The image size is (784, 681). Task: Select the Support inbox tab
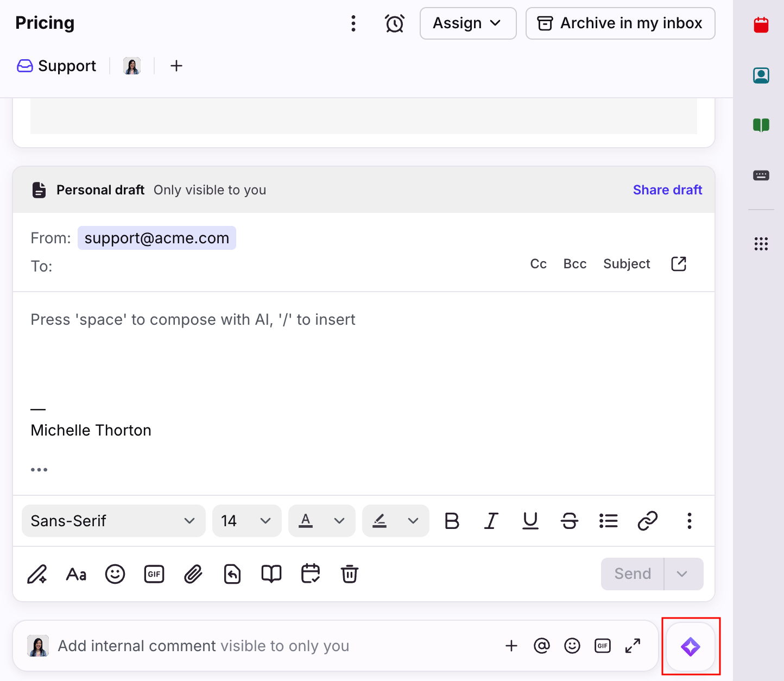[57, 66]
